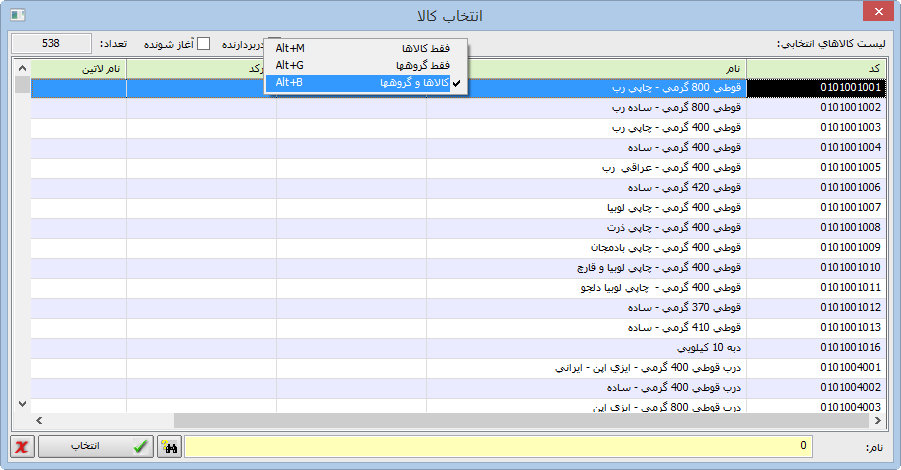Select code cell 0101001007

pyautogui.click(x=816, y=208)
